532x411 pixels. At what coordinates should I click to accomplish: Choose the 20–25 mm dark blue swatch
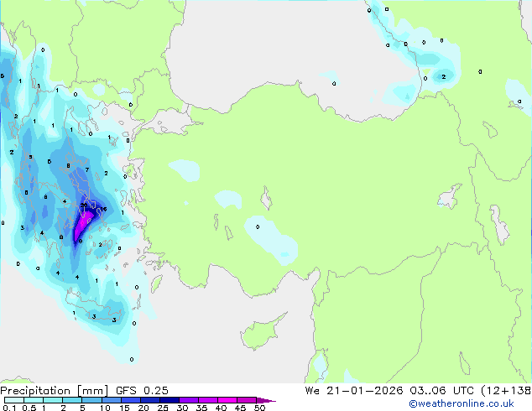point(149,400)
